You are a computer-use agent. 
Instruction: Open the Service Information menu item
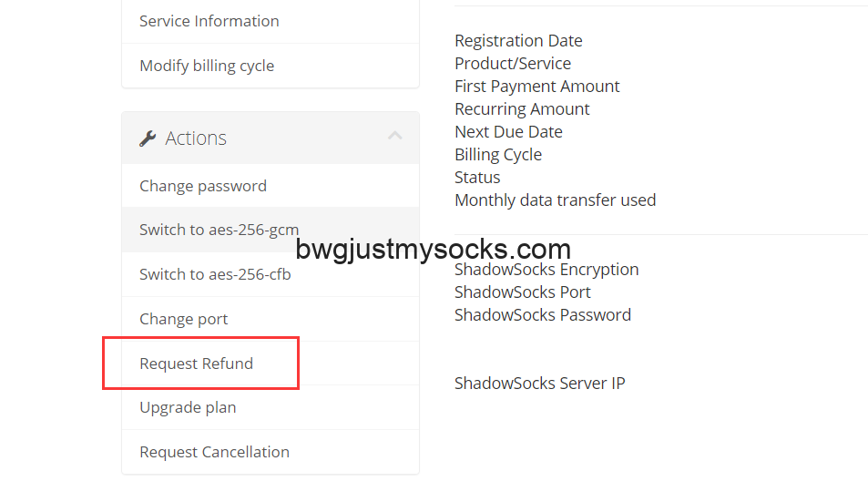point(209,21)
